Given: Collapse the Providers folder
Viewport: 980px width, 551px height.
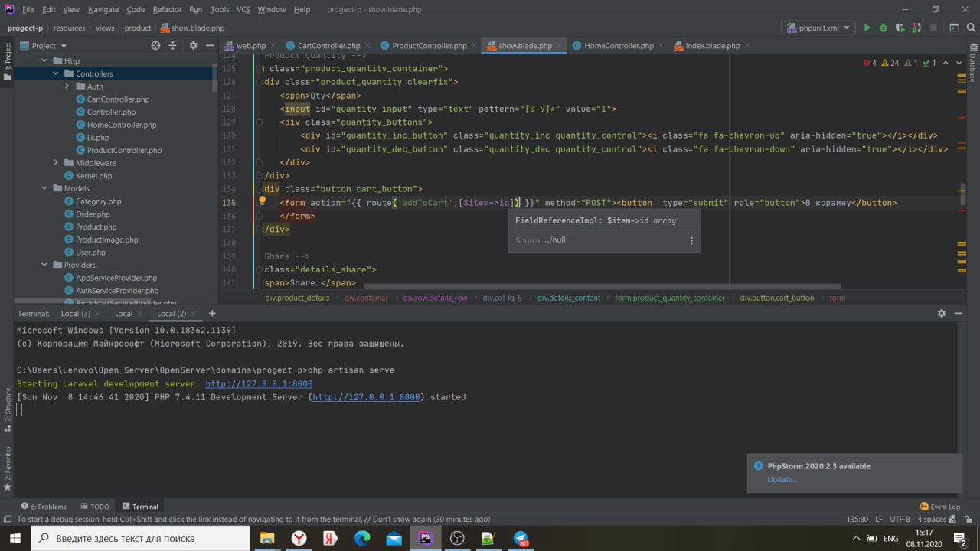Looking at the screenshot, I should tap(44, 265).
